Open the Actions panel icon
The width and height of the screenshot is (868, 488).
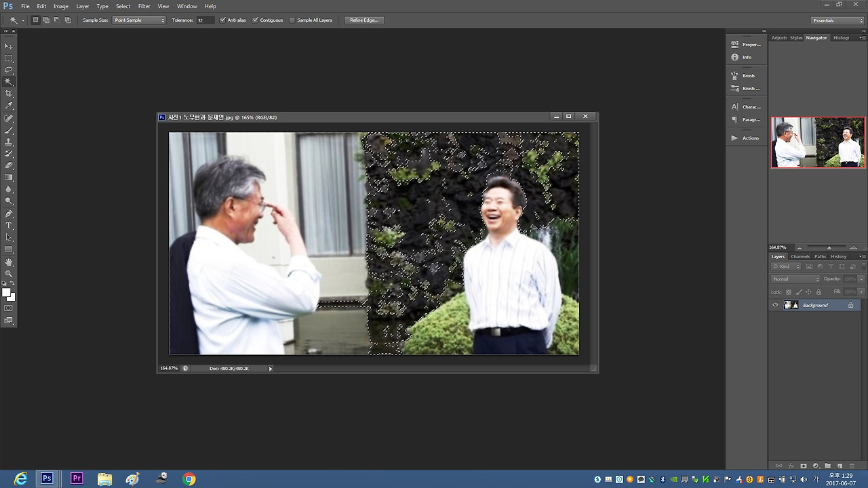(734, 138)
